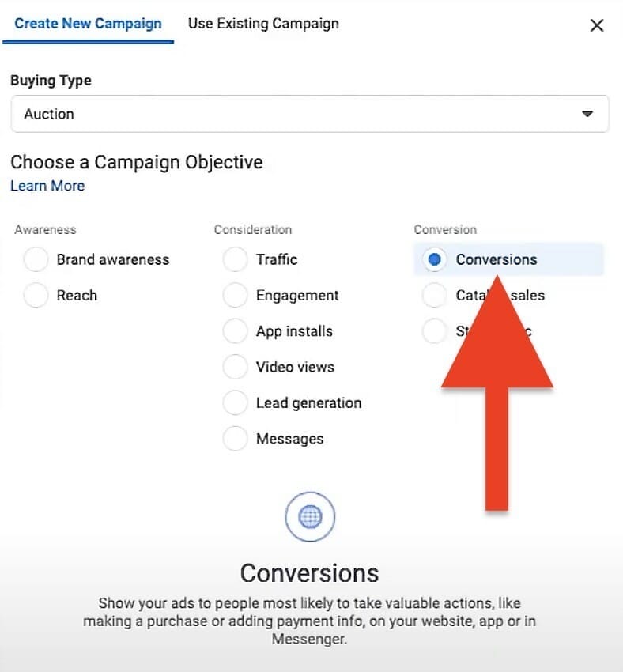Click the dropdown arrow on Buying Type

coord(587,114)
